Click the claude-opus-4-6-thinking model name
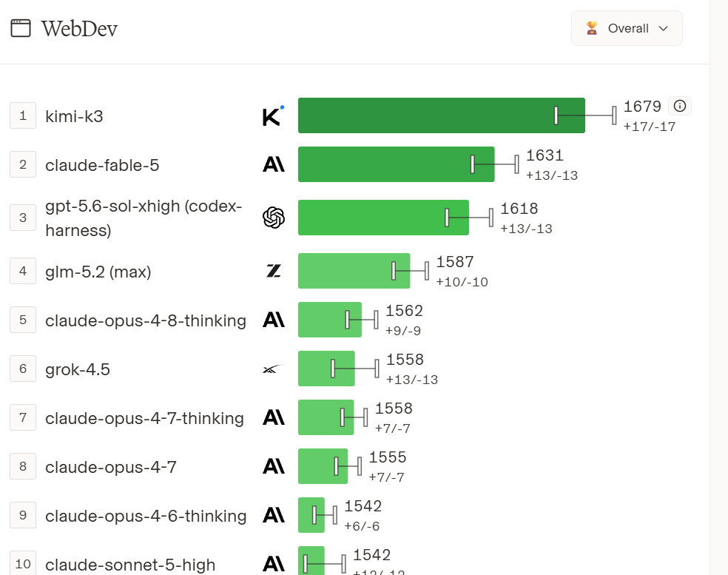Screen dimensions: 728x575 coord(146,516)
